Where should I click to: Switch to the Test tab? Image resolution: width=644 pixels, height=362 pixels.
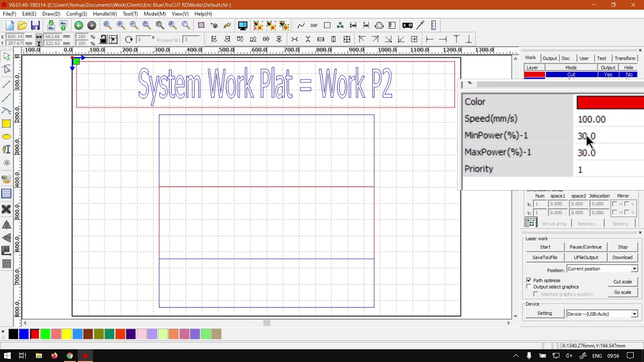[x=601, y=58]
